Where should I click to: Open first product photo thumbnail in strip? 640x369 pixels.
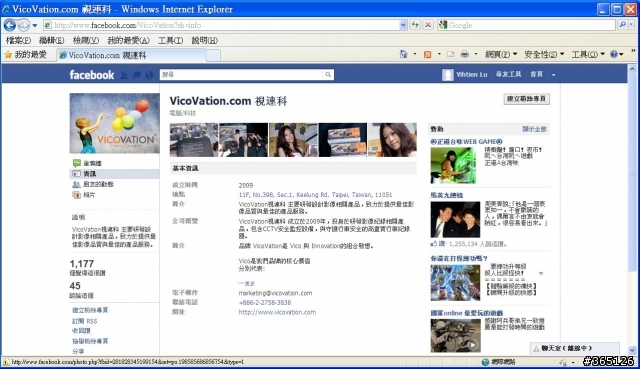point(194,140)
